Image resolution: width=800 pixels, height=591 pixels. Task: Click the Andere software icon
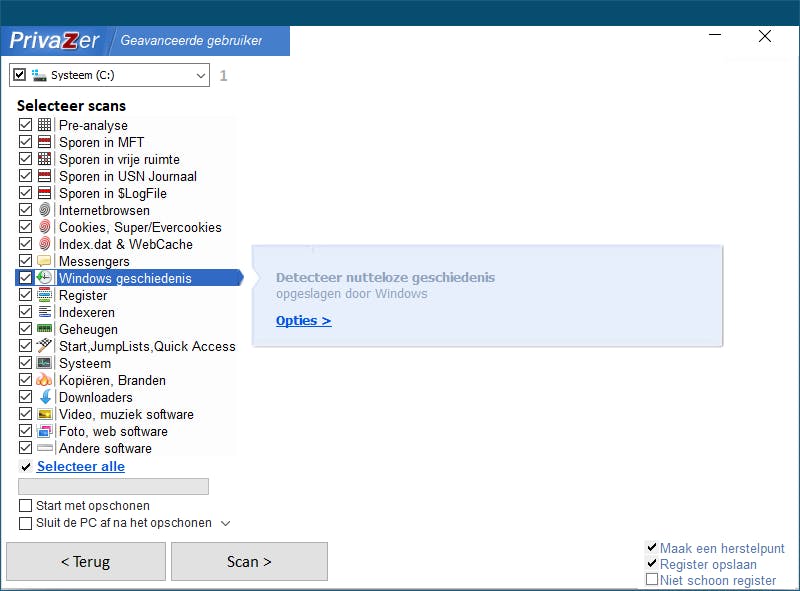pyautogui.click(x=44, y=448)
